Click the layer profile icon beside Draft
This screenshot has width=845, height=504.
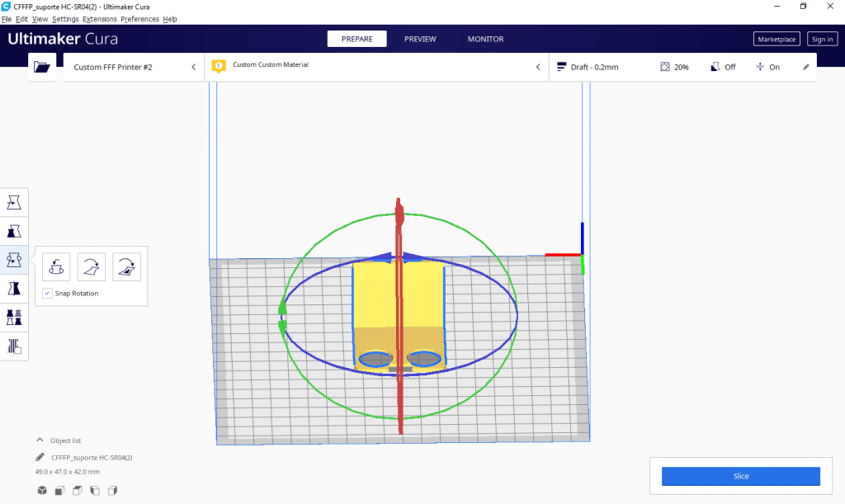pyautogui.click(x=561, y=67)
